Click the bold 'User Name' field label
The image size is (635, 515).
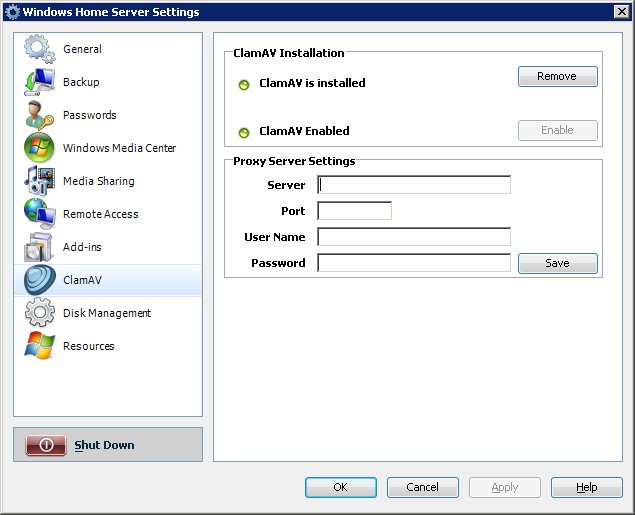tap(275, 237)
